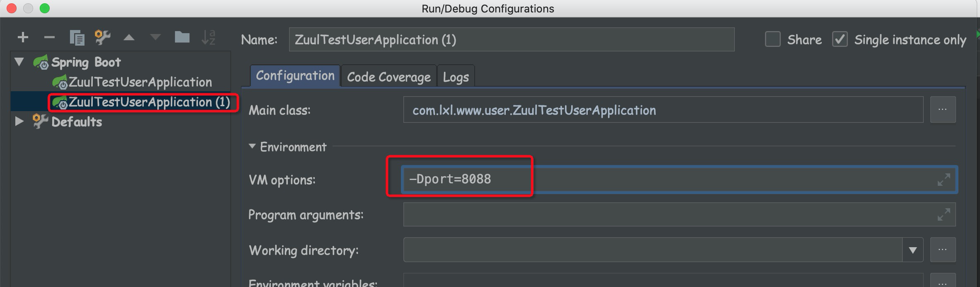Expand VM options editor icon
Image resolution: width=980 pixels, height=287 pixels.
944,180
